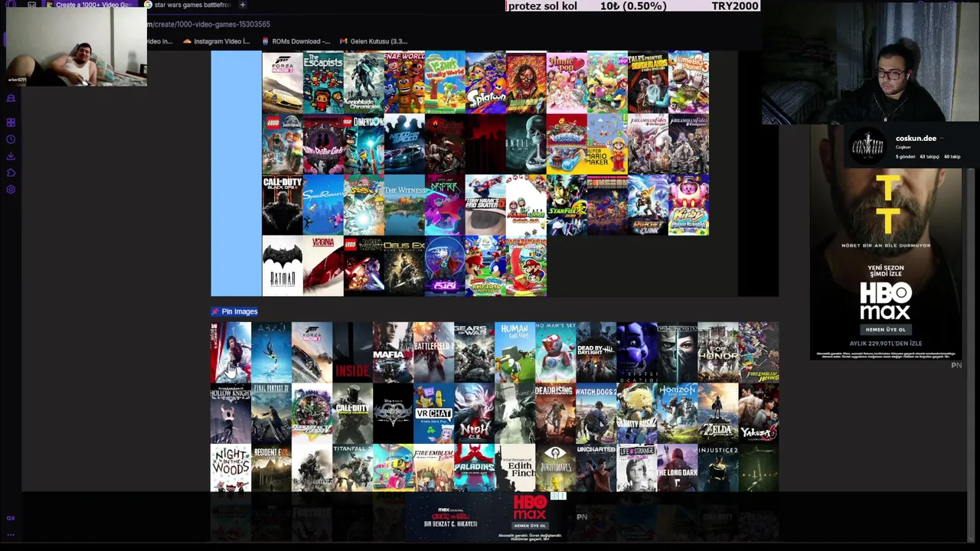This screenshot has height=551, width=980.
Task: Select the Forza Horizon 2 cover in tier row
Action: [x=282, y=83]
